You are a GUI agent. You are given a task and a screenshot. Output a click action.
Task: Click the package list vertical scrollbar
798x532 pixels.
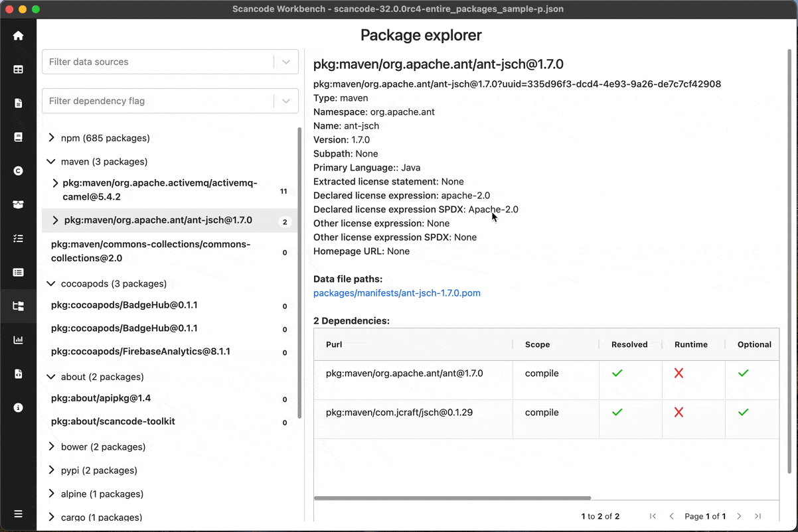tap(299, 272)
